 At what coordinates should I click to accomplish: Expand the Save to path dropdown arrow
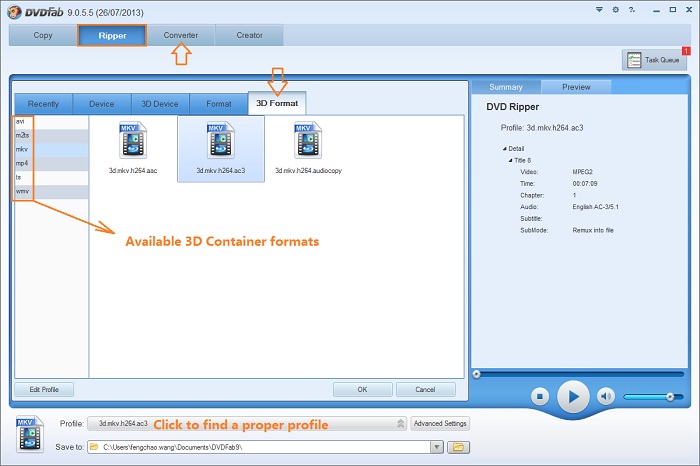coord(437,447)
